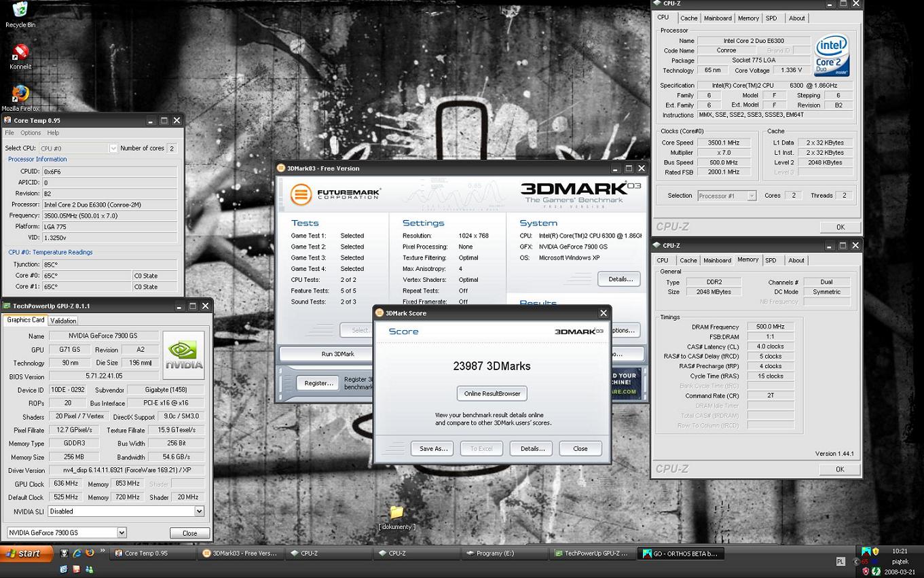This screenshot has height=578, width=924.
Task: Click the first quick launch icon beside Start
Action: point(64,553)
